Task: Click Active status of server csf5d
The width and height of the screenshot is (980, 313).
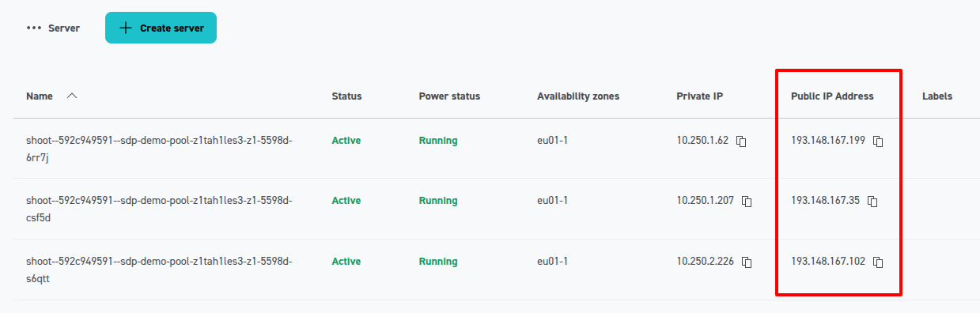Action: (346, 201)
